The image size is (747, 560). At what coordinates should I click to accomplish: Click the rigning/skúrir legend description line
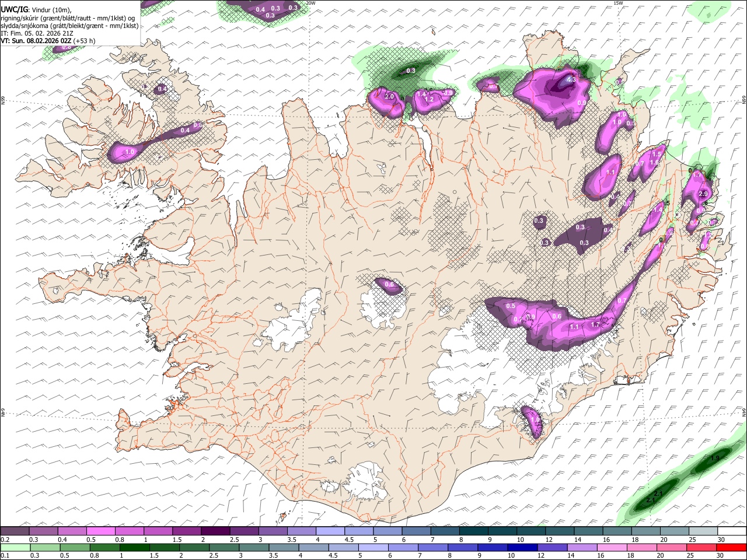click(67, 17)
